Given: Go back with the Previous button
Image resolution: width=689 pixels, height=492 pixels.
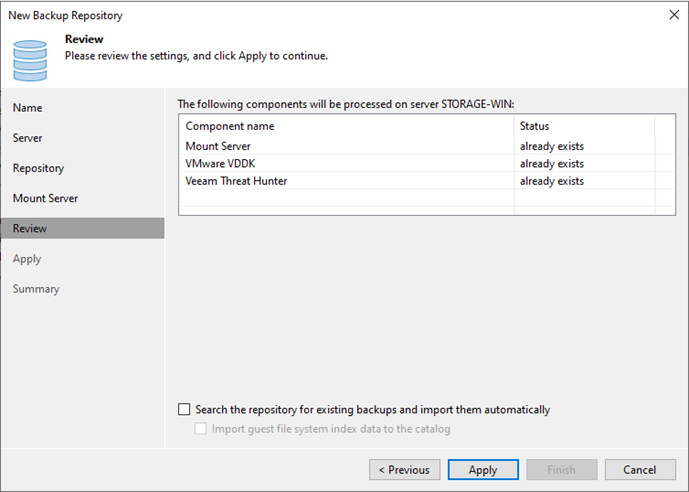Looking at the screenshot, I should [405, 470].
